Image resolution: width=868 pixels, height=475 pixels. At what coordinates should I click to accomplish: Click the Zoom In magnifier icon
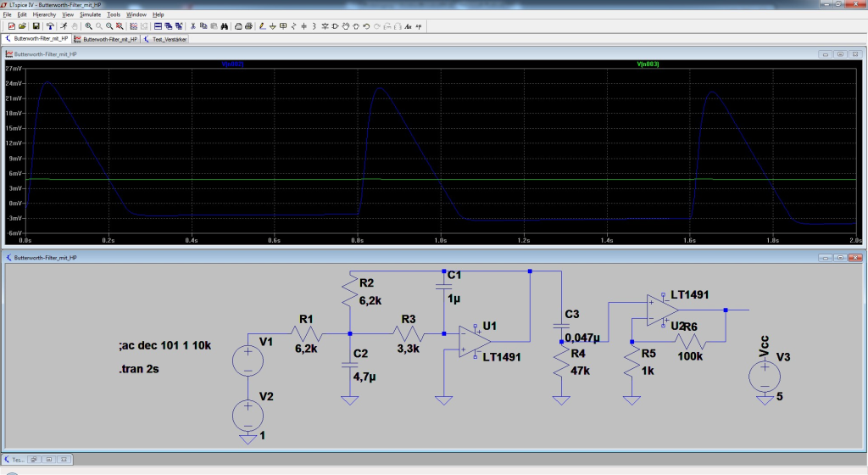click(89, 26)
